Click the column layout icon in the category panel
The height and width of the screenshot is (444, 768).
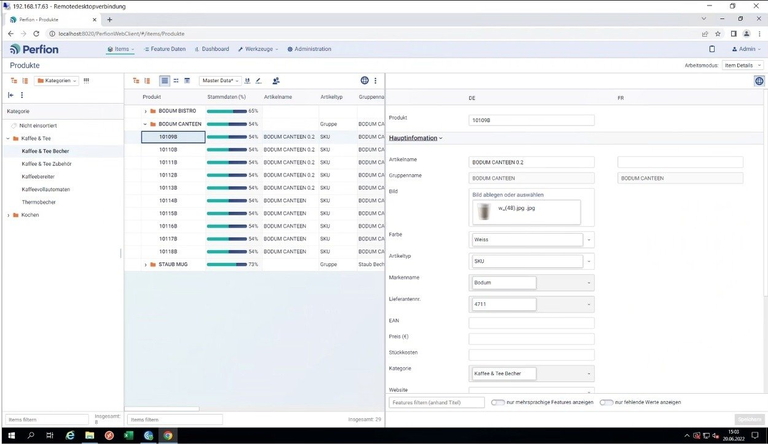(25, 81)
